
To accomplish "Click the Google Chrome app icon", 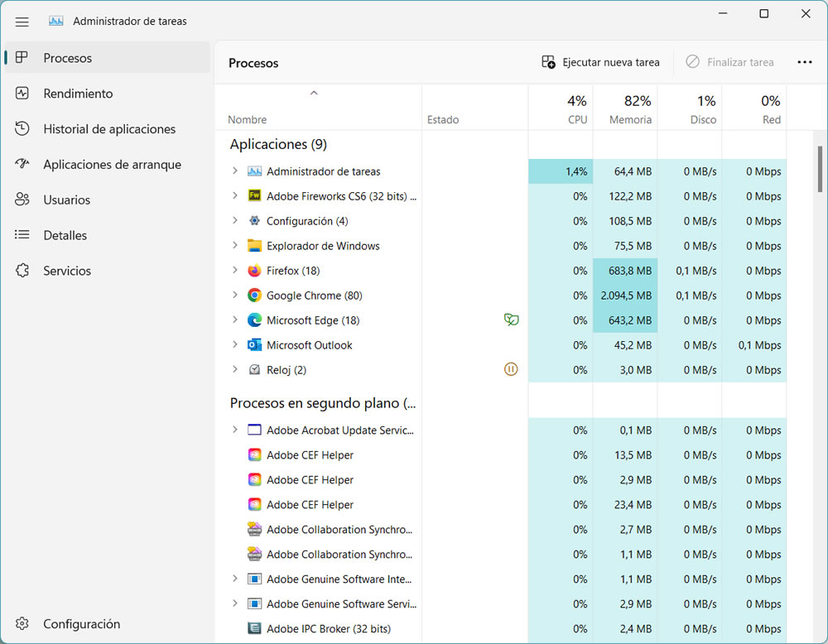I will (x=254, y=296).
